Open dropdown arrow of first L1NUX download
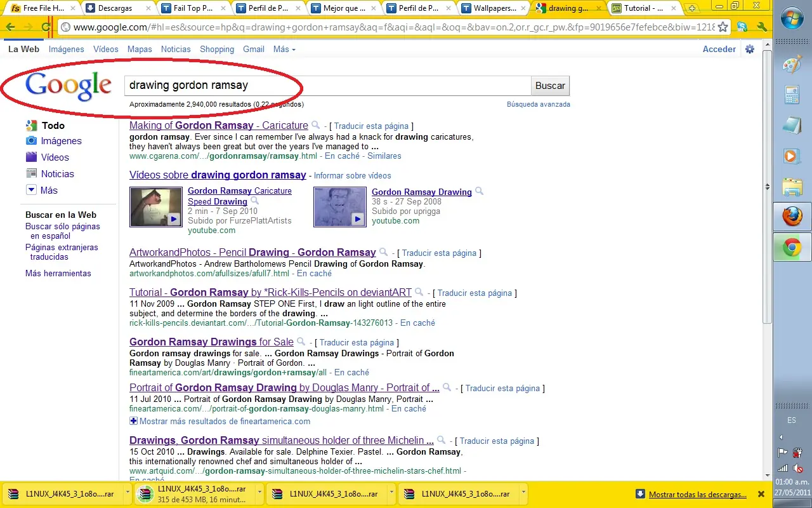 [x=128, y=493]
